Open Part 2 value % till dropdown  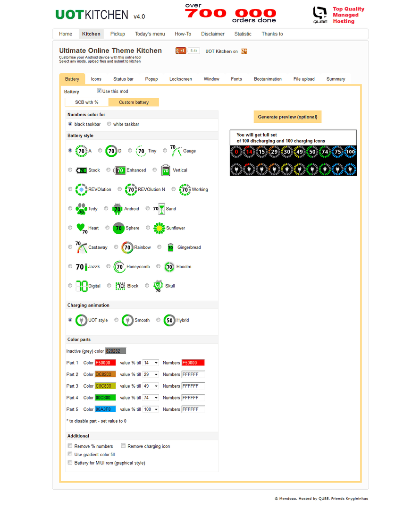[x=151, y=374]
